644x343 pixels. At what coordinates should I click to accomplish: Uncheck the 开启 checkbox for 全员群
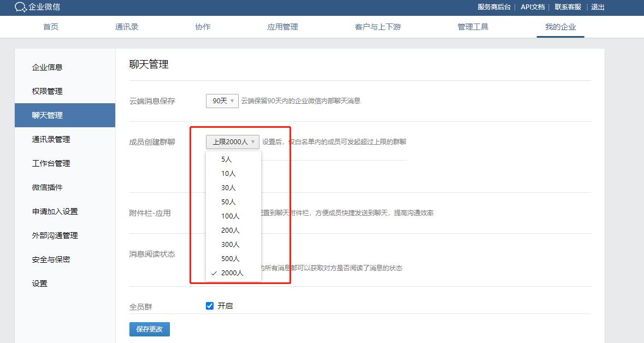pyautogui.click(x=210, y=305)
